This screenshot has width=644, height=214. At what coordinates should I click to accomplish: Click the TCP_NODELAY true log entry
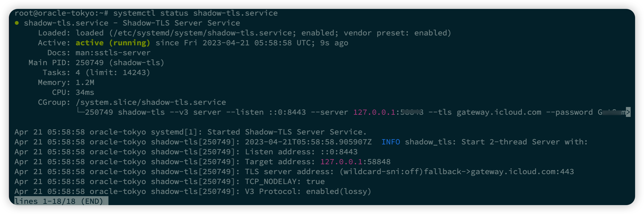click(x=285, y=182)
